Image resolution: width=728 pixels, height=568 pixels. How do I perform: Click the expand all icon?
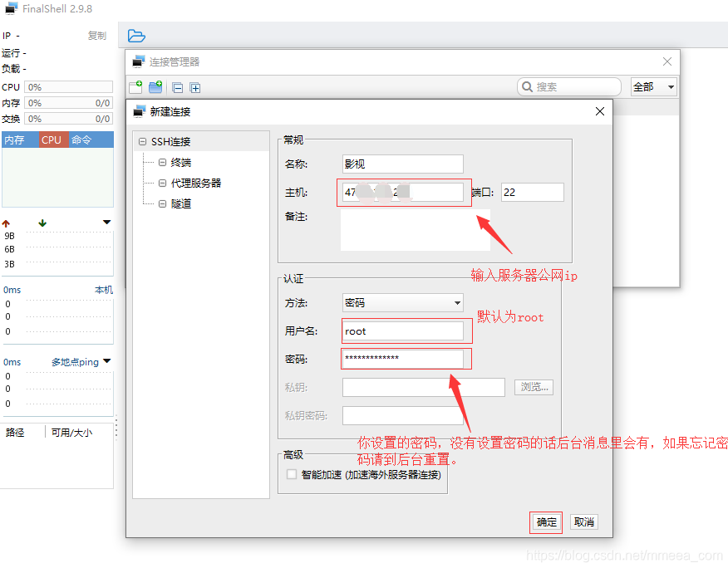195,87
